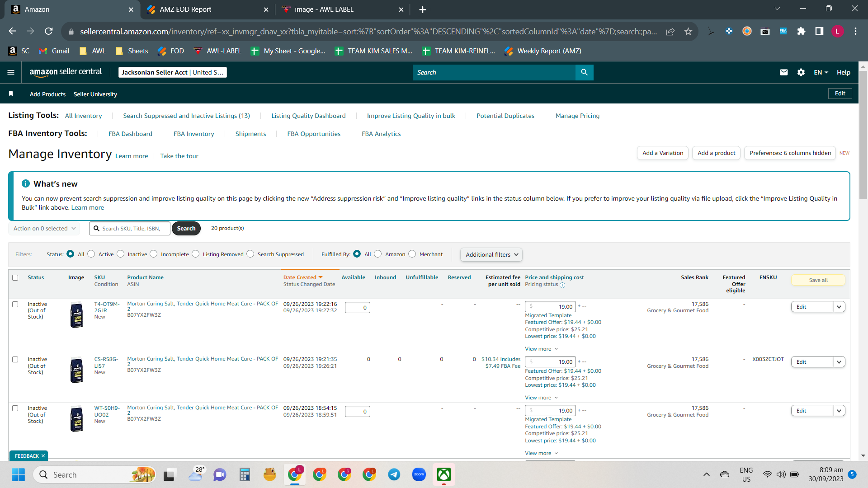The height and width of the screenshot is (488, 868).
Task: Select the checkbox for SKU WT-S0H9-UO02
Action: [15, 408]
